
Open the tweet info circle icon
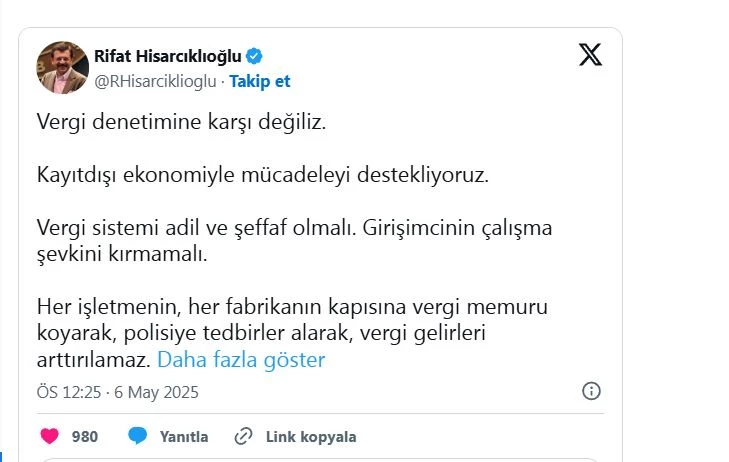click(591, 391)
